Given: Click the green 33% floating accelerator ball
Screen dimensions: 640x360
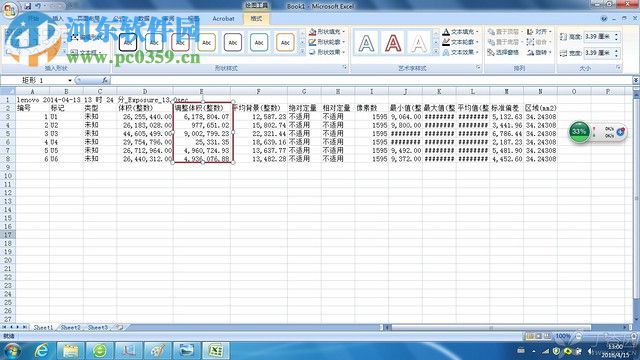Looking at the screenshot, I should click(x=579, y=131).
